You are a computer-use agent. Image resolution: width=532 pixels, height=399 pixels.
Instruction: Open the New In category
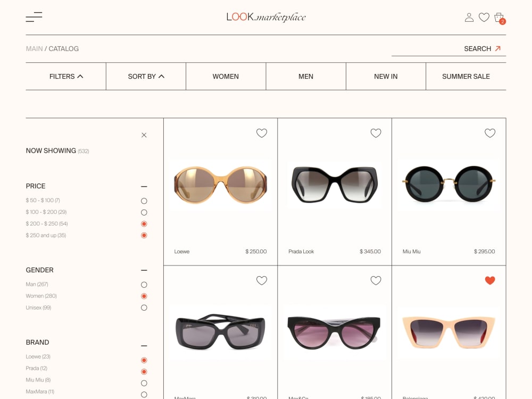[386, 76]
